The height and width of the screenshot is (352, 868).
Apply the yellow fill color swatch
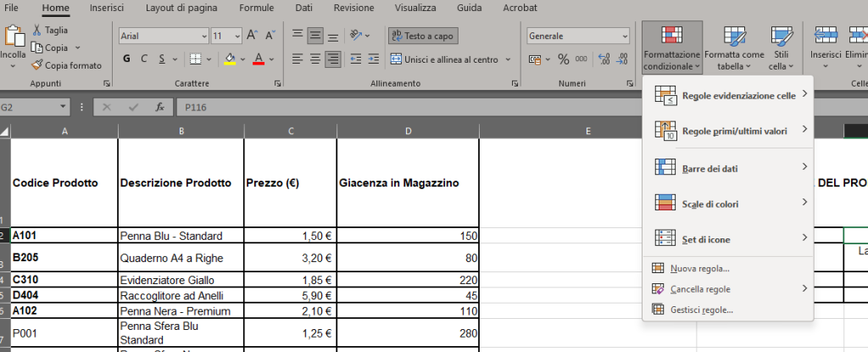tap(229, 59)
